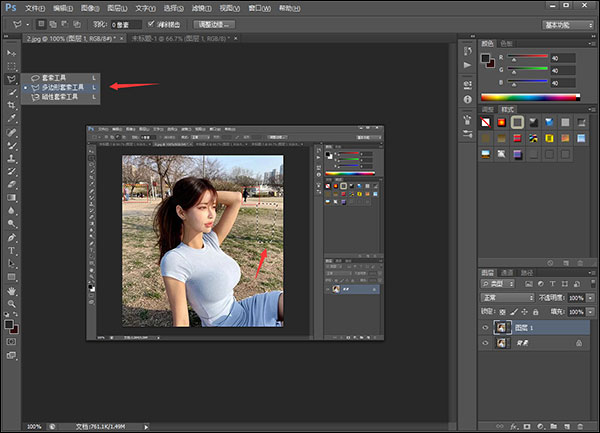Image resolution: width=600 pixels, height=433 pixels.
Task: Toggle the anti-alias (消除锯齿) checkbox
Action: point(150,22)
